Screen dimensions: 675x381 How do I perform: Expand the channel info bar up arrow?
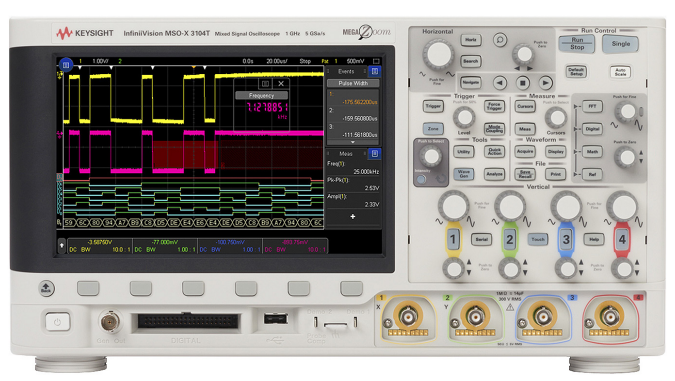62,245
